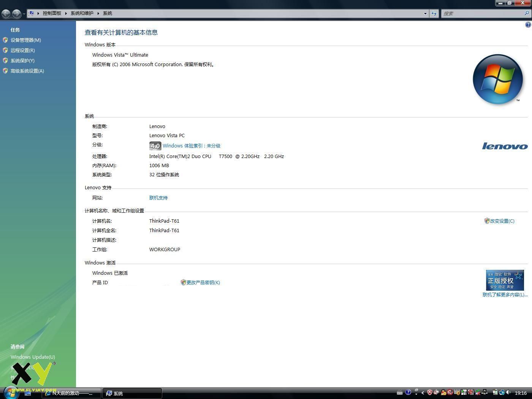Open the 联机支持 website link
Screen dimensions: 532x399
coord(158,198)
